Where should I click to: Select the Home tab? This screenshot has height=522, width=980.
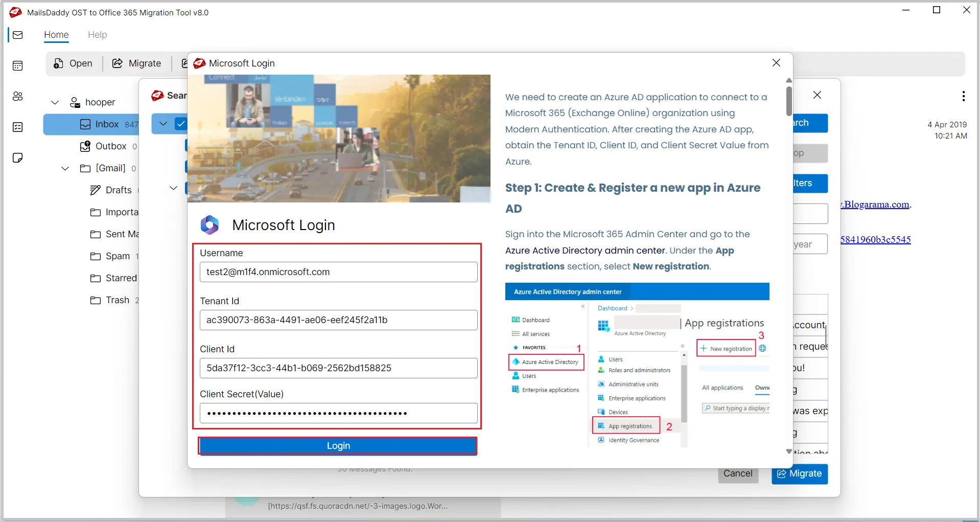click(x=56, y=35)
